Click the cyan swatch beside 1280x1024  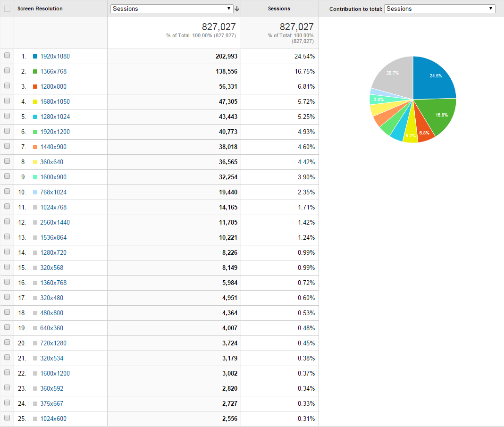35,117
